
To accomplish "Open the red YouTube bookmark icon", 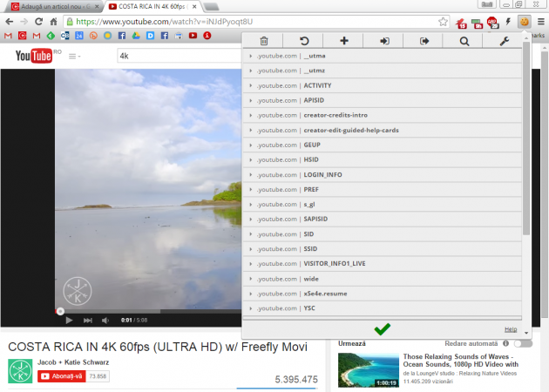I will click(193, 36).
